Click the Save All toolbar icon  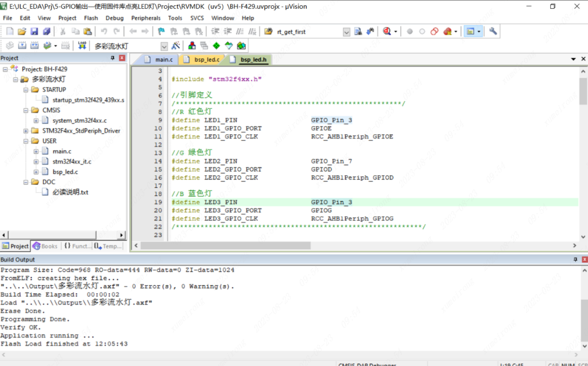[x=47, y=31]
